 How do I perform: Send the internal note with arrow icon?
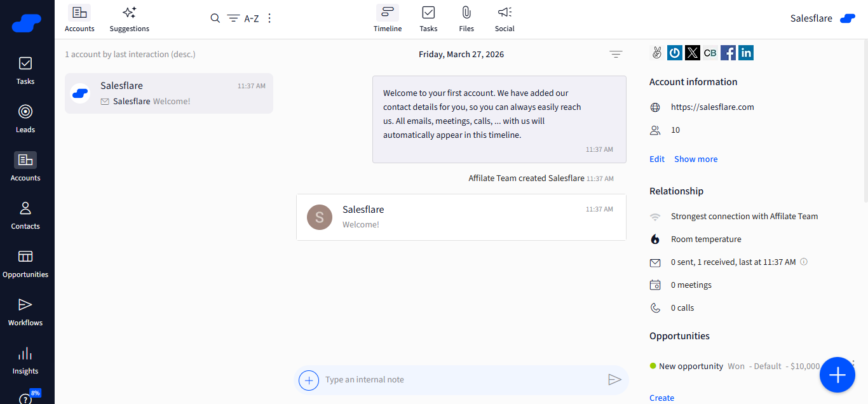(x=614, y=380)
